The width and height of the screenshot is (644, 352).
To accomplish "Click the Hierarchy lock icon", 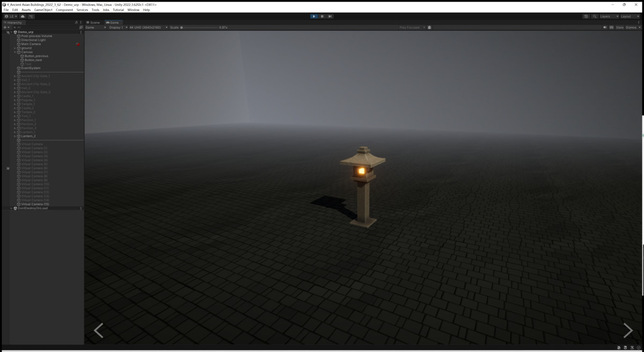I will [x=76, y=23].
